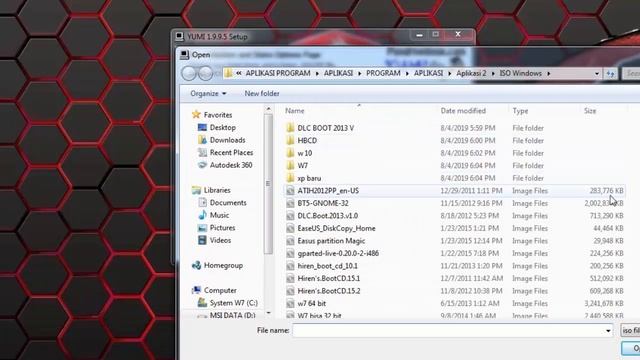Select the HBCD folder icon
This screenshot has height=360, width=640.
pyautogui.click(x=290, y=140)
